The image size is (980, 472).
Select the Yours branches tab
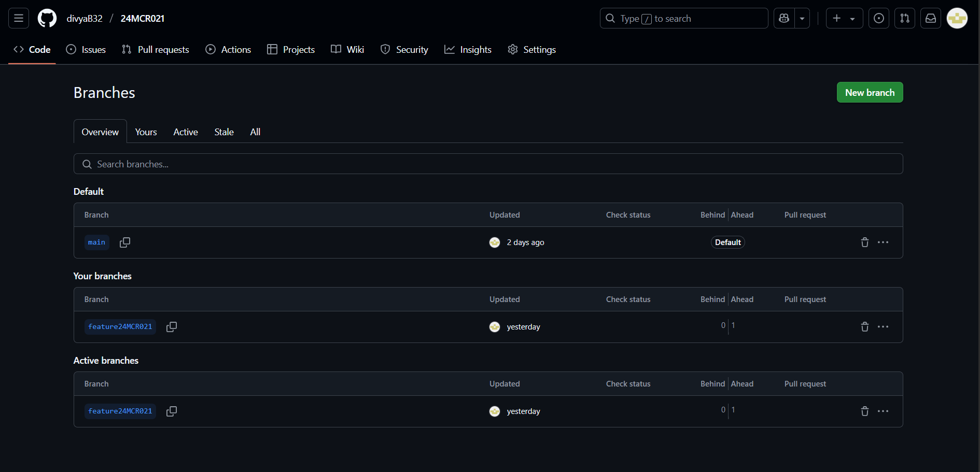[146, 132]
